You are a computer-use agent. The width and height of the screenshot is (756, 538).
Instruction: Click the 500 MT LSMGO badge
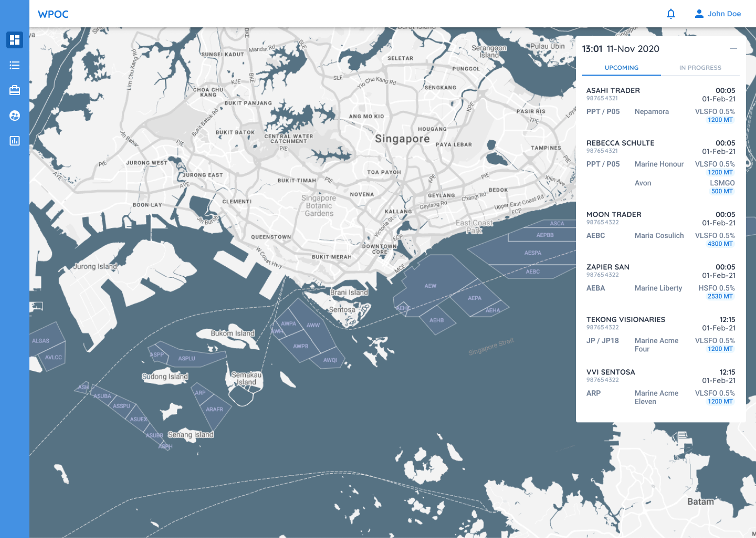722,191
